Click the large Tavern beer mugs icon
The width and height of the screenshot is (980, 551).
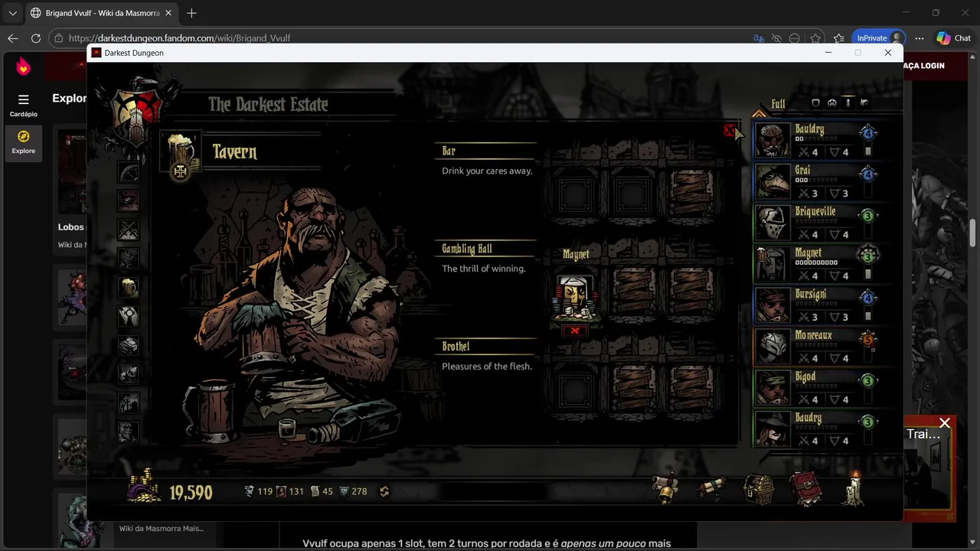click(x=181, y=151)
